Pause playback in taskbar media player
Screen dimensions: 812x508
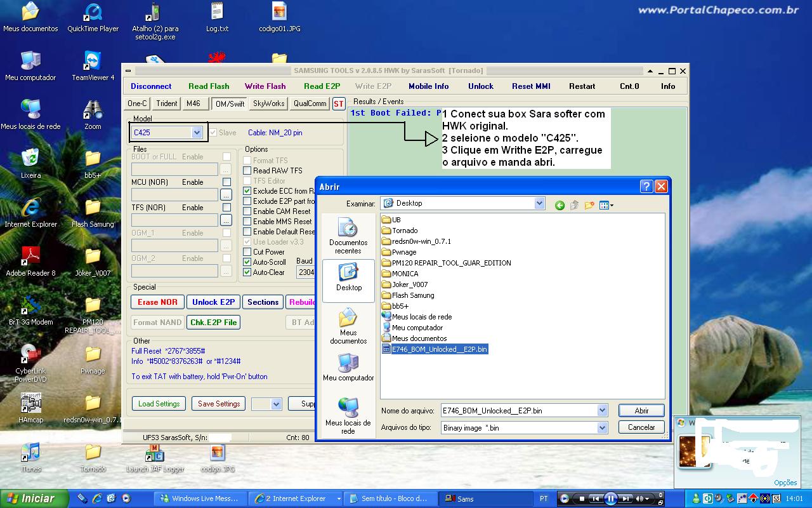(610, 499)
